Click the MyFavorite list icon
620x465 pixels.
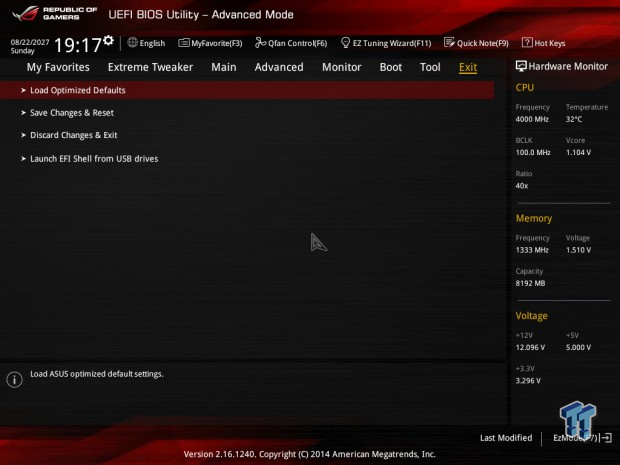(x=183, y=43)
